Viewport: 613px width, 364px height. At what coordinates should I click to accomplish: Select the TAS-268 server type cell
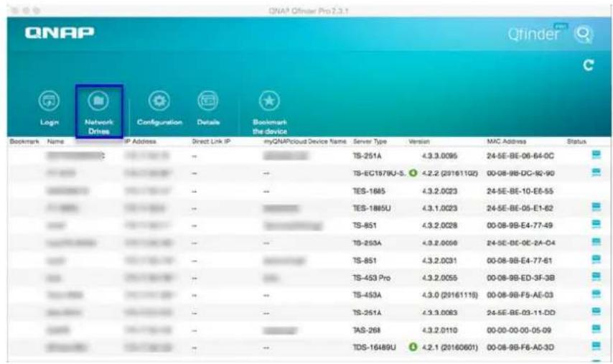366,330
